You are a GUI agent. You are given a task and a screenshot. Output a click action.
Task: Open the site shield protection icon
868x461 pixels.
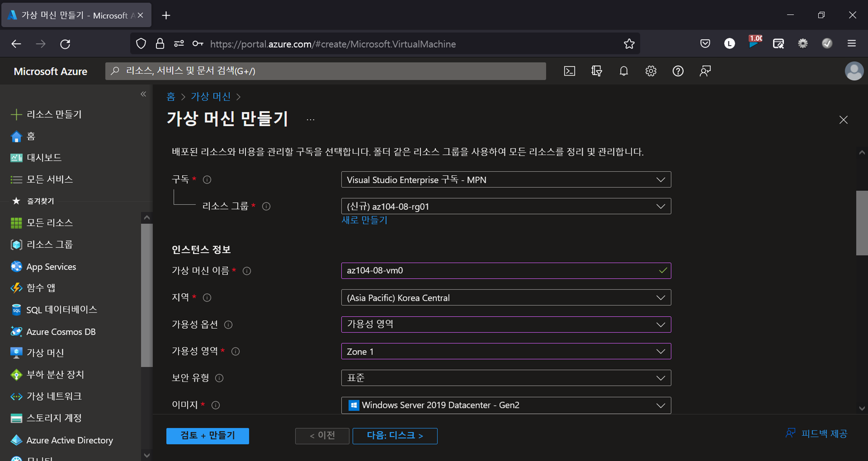[141, 44]
